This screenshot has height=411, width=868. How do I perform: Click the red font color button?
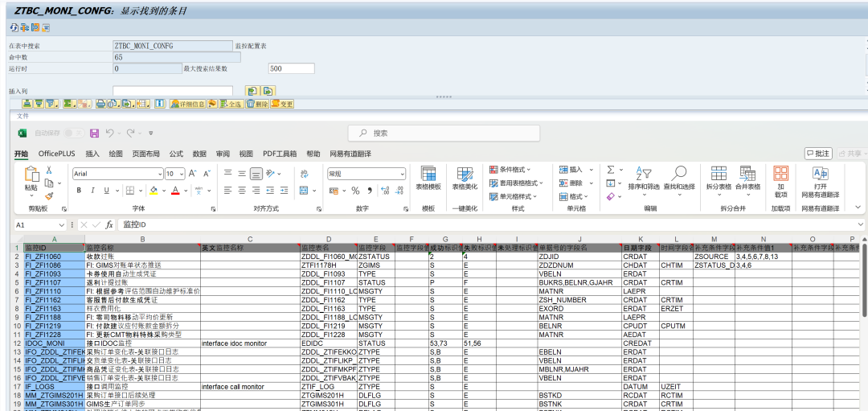[x=175, y=191]
